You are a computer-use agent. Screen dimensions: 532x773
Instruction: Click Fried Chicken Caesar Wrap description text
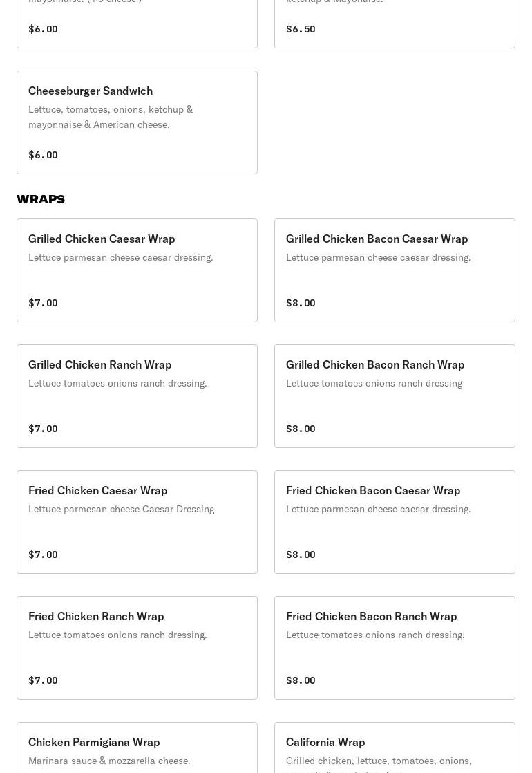[x=121, y=509]
